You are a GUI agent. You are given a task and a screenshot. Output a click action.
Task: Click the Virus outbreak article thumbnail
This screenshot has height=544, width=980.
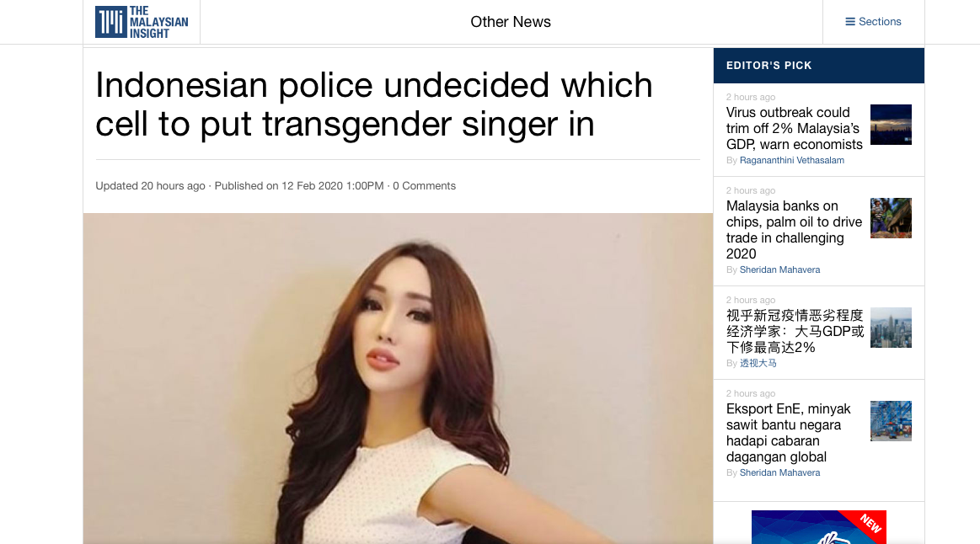coord(891,125)
